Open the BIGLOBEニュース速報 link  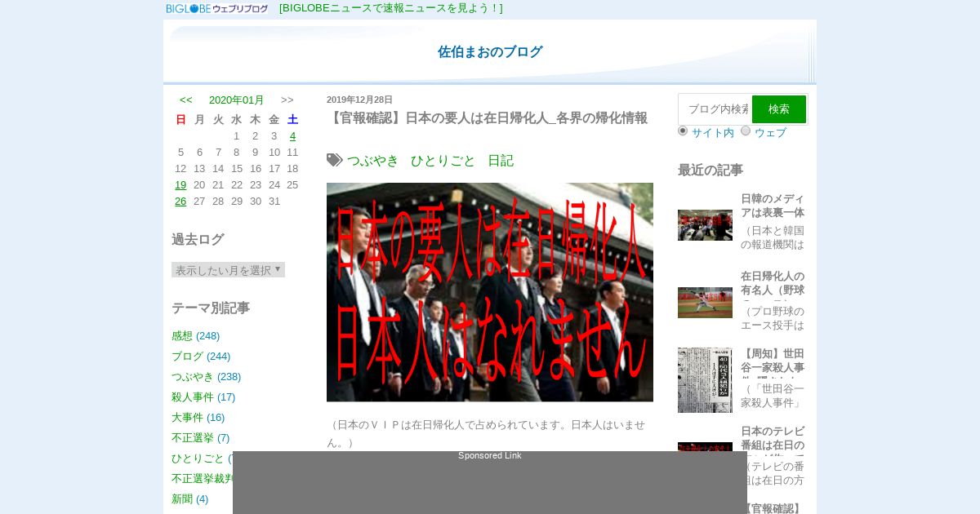(391, 8)
